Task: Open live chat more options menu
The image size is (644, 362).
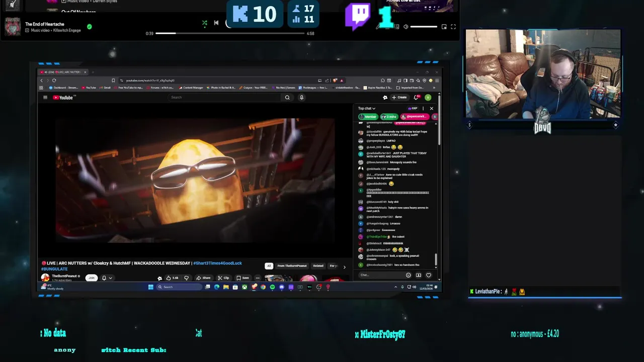Action: (423, 108)
